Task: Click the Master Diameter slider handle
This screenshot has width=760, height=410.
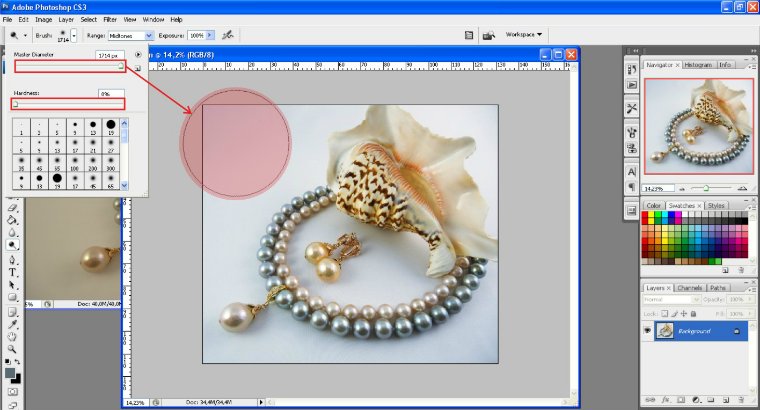Action: pos(121,67)
